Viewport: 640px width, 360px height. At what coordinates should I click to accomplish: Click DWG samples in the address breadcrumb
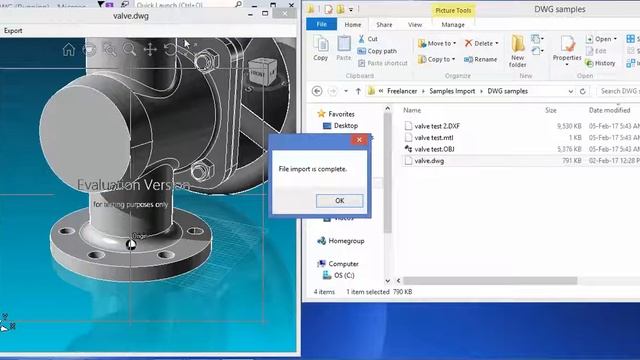click(x=507, y=91)
